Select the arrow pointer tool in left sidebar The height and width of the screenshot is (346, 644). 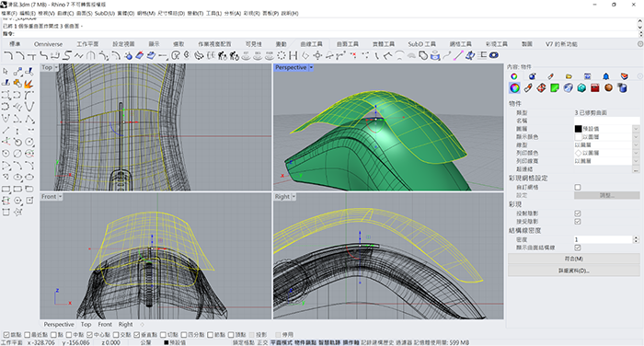(x=6, y=72)
